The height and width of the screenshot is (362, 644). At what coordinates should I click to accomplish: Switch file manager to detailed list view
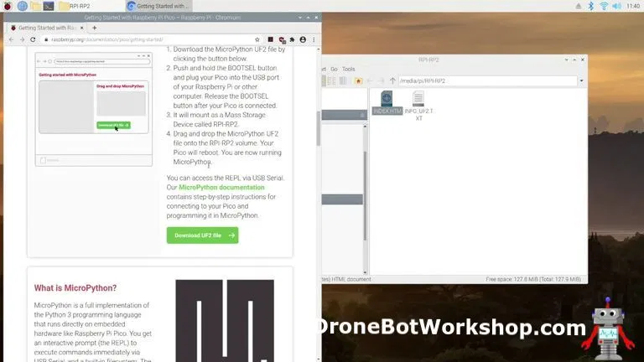[x=331, y=80]
